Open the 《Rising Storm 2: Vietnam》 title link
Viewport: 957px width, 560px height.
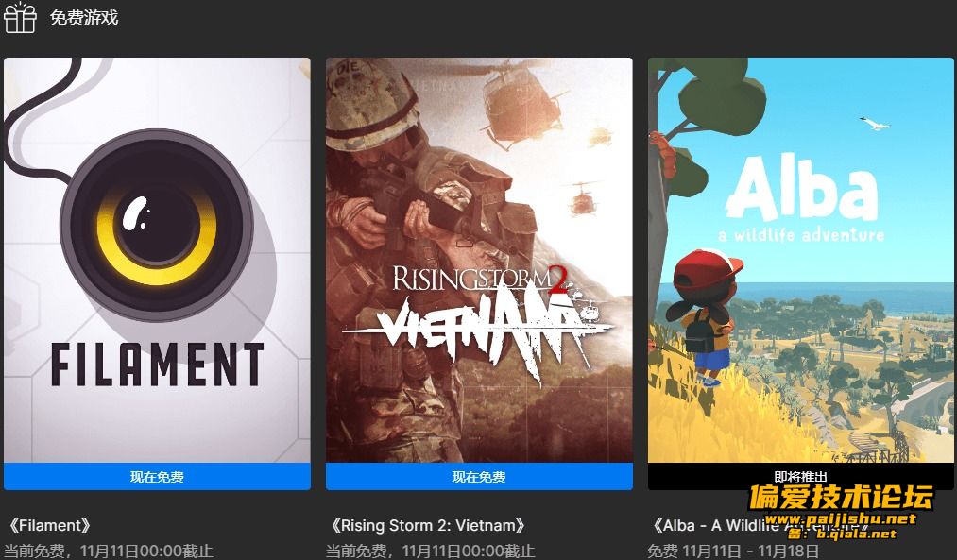click(x=428, y=525)
